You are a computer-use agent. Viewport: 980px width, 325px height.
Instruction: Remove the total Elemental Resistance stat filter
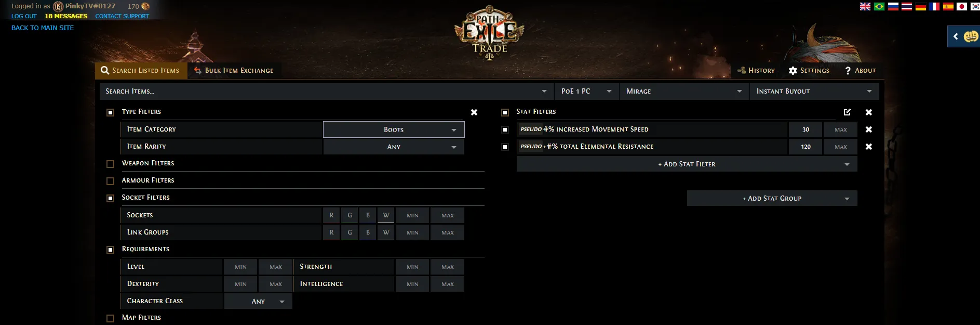pyautogui.click(x=869, y=147)
